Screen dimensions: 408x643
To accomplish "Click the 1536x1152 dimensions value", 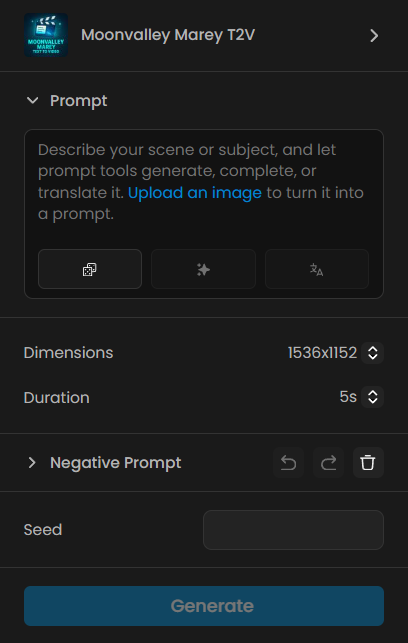I will pos(322,353).
